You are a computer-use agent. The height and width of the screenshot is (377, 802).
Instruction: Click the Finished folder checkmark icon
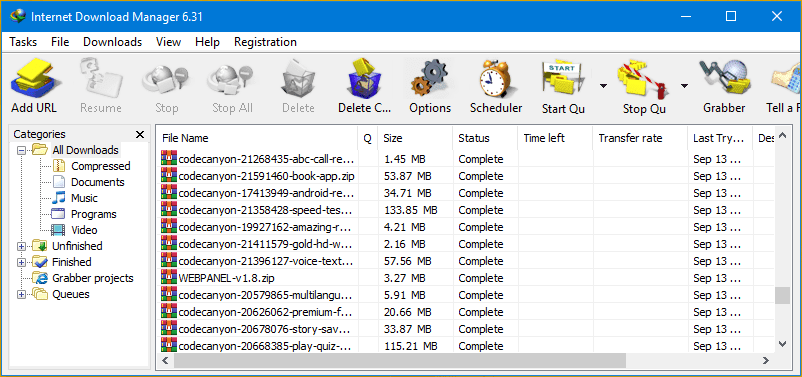[39, 262]
